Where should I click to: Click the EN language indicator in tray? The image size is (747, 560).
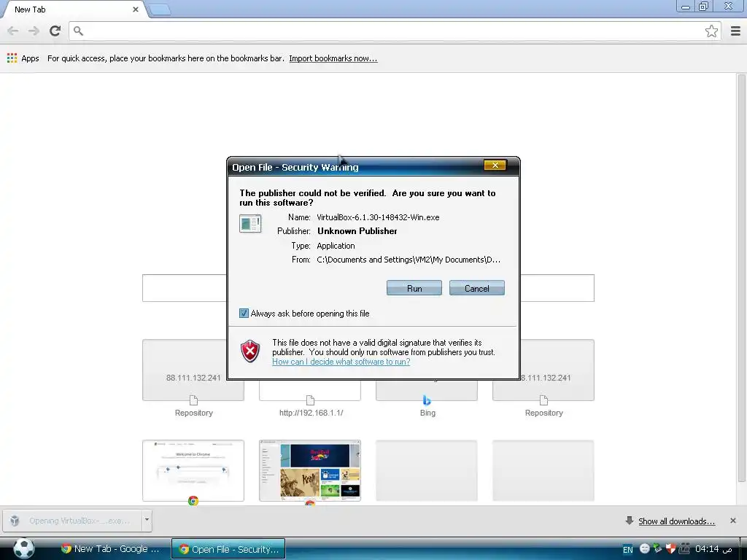tap(628, 550)
